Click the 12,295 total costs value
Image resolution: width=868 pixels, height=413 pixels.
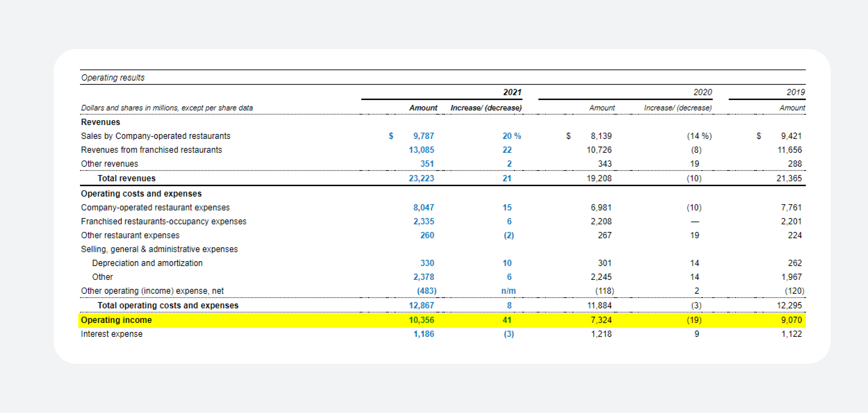789,305
